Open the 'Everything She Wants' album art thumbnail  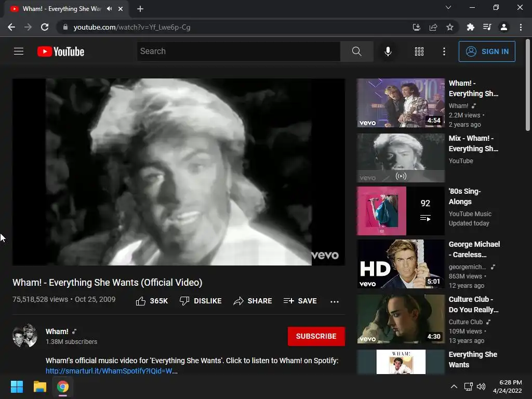coord(401,362)
